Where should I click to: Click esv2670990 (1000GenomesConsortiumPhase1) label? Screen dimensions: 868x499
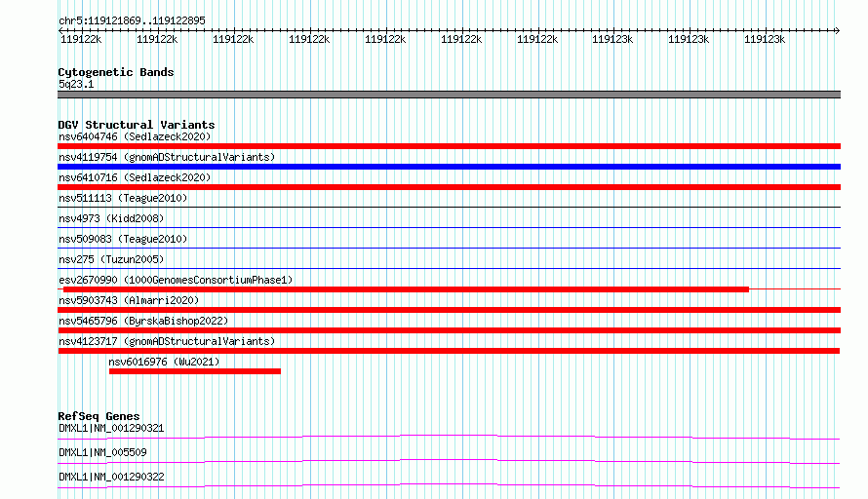point(176,280)
